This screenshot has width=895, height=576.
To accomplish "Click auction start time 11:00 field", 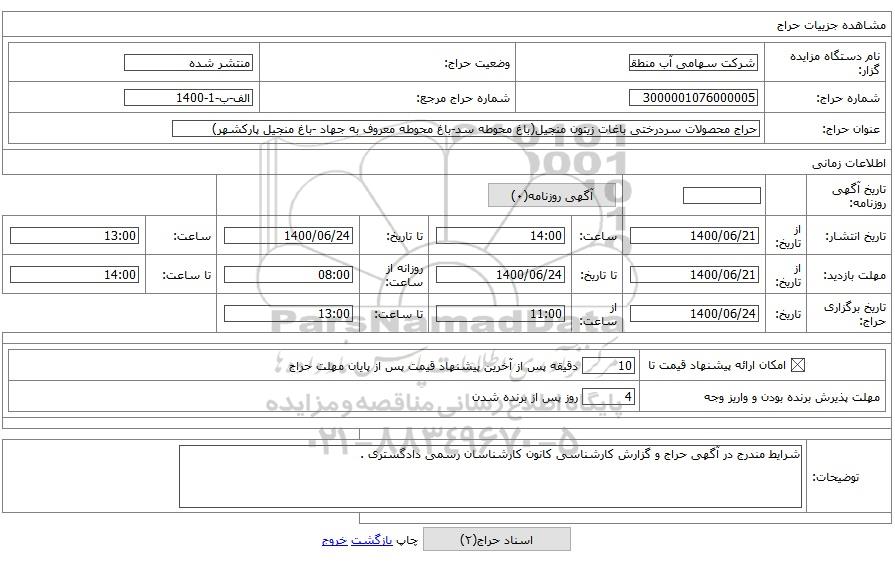I will pyautogui.click(x=501, y=313).
